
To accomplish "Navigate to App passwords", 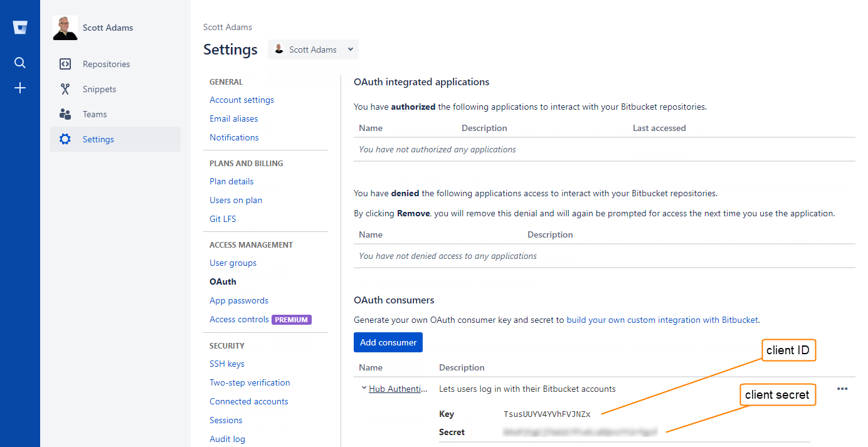I will 238,300.
